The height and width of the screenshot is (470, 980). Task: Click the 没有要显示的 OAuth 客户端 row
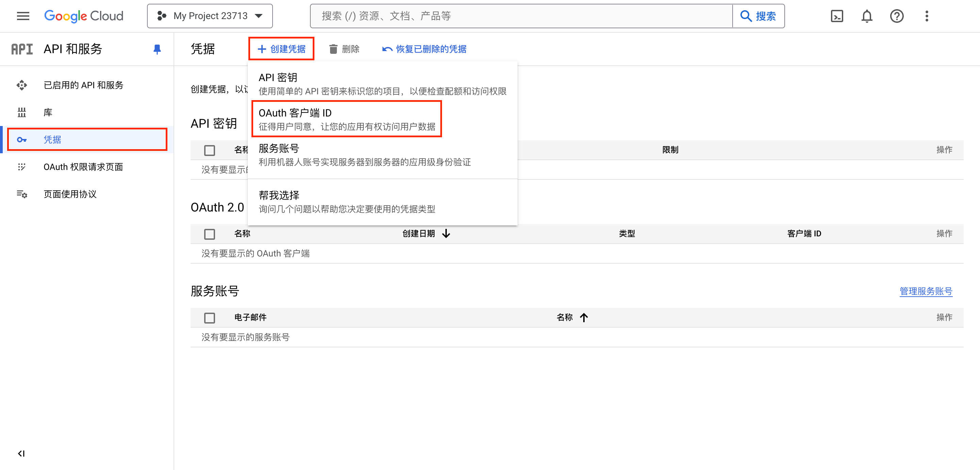point(577,253)
